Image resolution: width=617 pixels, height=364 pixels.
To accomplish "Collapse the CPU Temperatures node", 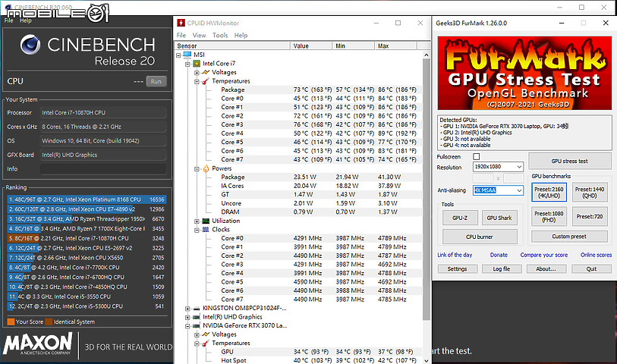I will [x=197, y=81].
